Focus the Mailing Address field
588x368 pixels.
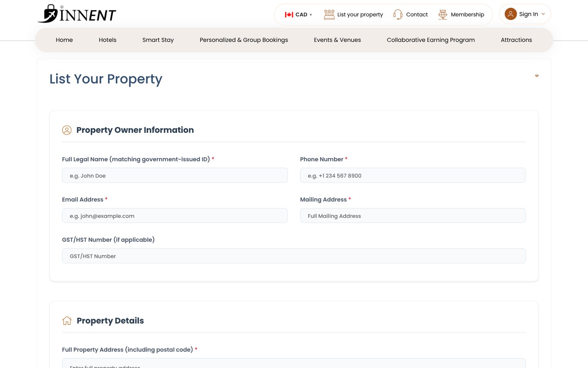pos(413,216)
